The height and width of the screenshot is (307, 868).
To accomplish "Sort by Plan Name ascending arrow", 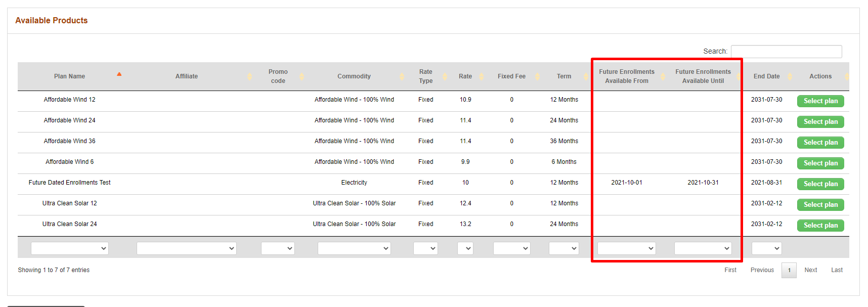I will point(119,74).
